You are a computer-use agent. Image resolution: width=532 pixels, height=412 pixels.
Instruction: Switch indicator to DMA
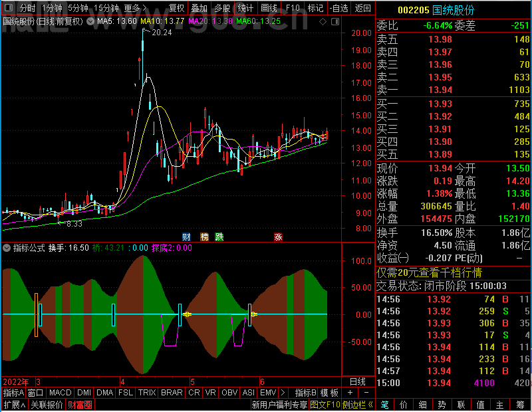pos(104,393)
